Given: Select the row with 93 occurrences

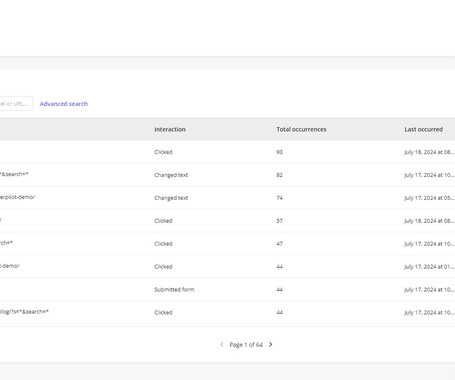Looking at the screenshot, I should click(x=227, y=152).
